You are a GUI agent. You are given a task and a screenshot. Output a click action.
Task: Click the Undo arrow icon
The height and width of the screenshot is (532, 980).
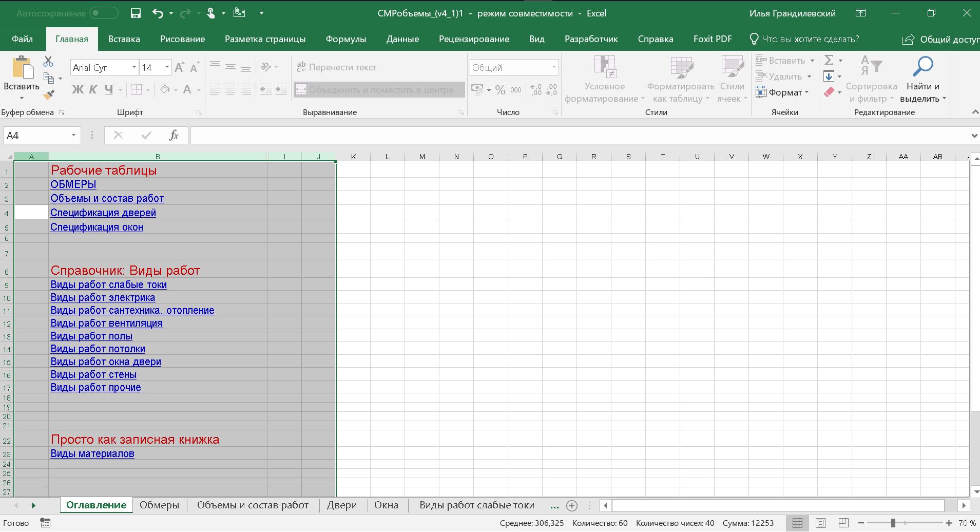[158, 13]
